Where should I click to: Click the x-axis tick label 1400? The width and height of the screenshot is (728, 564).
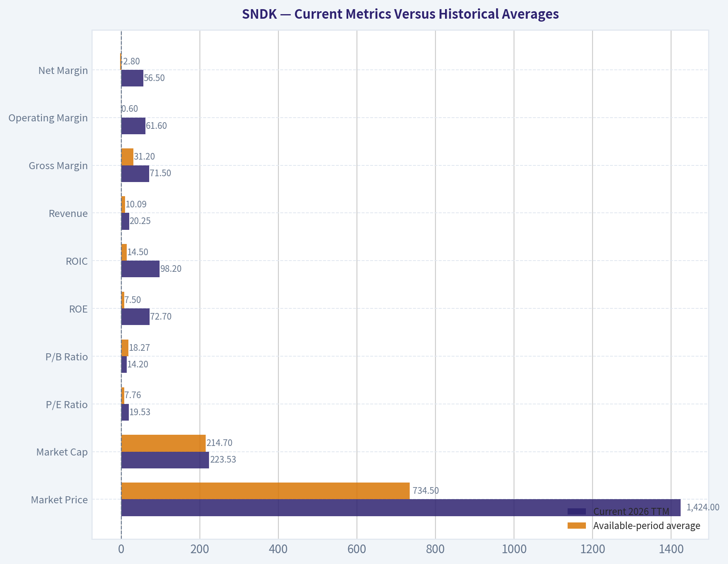pyautogui.click(x=671, y=549)
